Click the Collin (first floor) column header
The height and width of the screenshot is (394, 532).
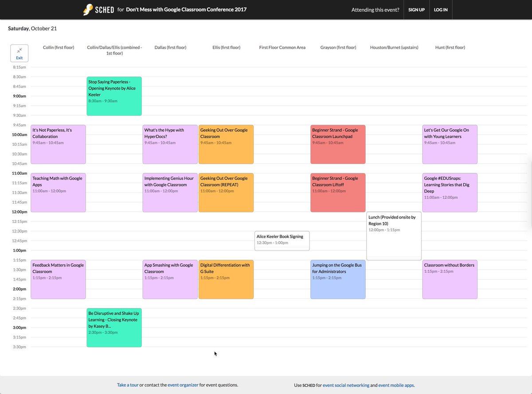pyautogui.click(x=59, y=47)
